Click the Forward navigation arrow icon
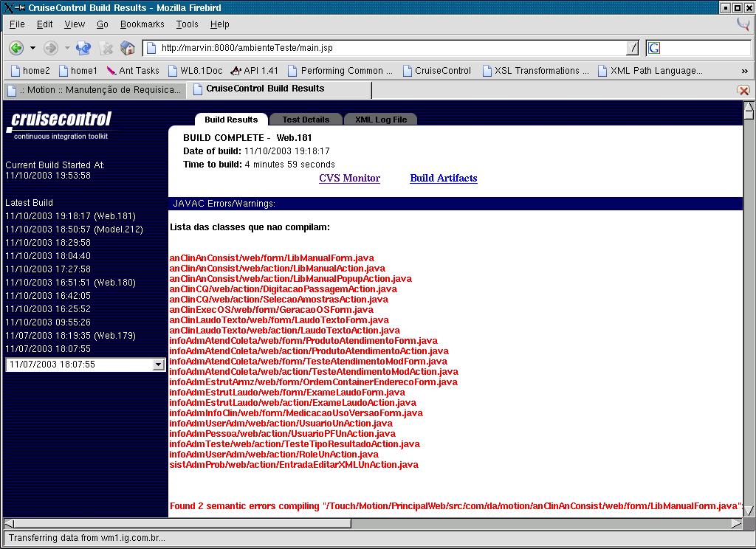 (51, 48)
